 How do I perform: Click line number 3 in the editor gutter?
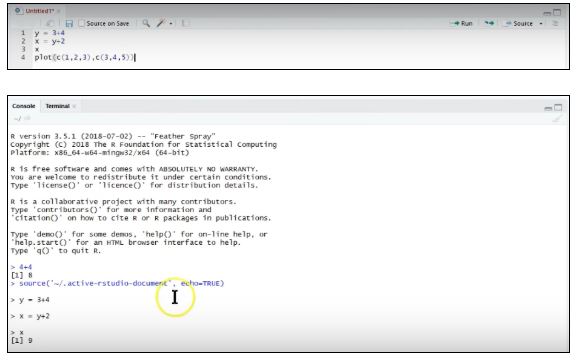point(23,49)
